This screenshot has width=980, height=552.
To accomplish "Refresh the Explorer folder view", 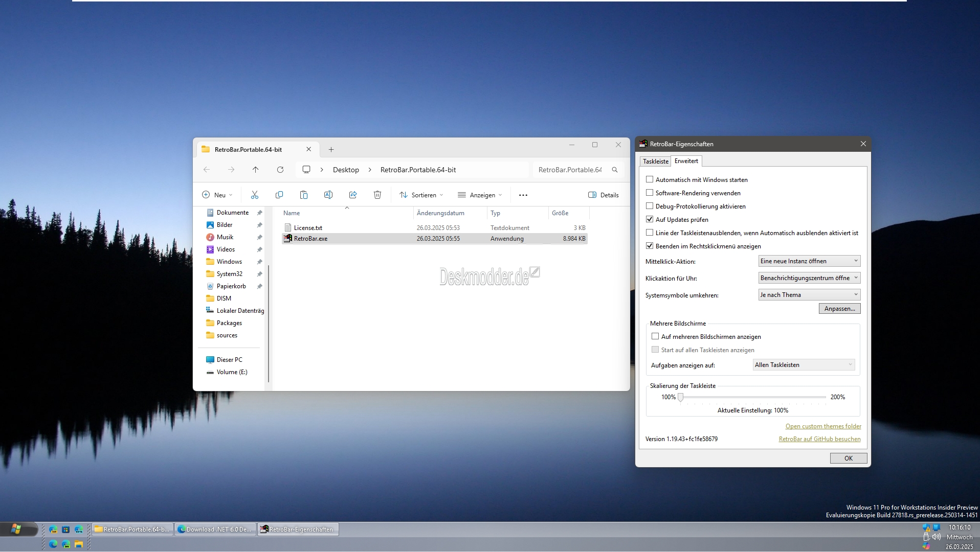I will coord(280,170).
